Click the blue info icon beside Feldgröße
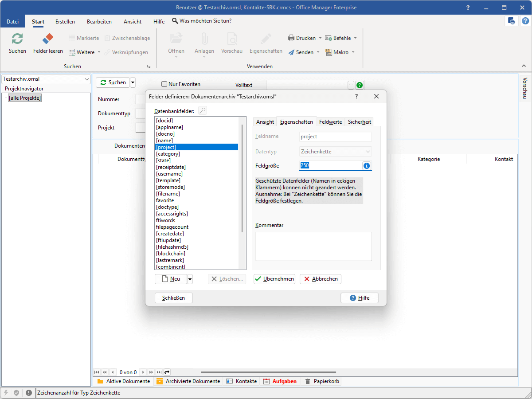 [x=367, y=165]
